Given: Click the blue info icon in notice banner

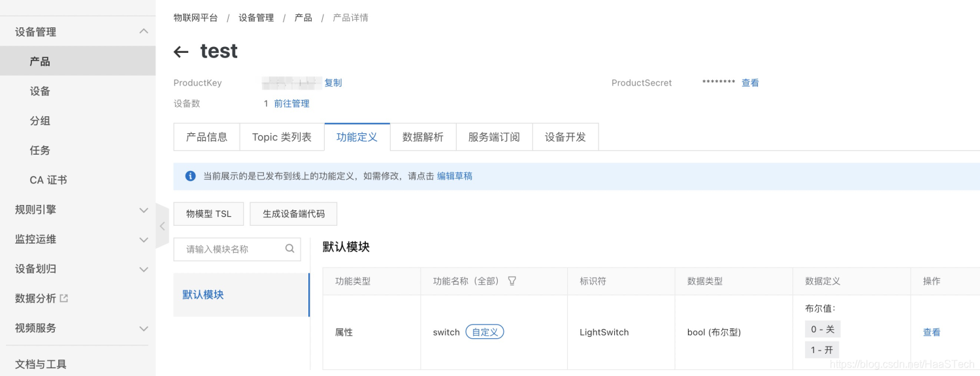Looking at the screenshot, I should click(x=190, y=176).
